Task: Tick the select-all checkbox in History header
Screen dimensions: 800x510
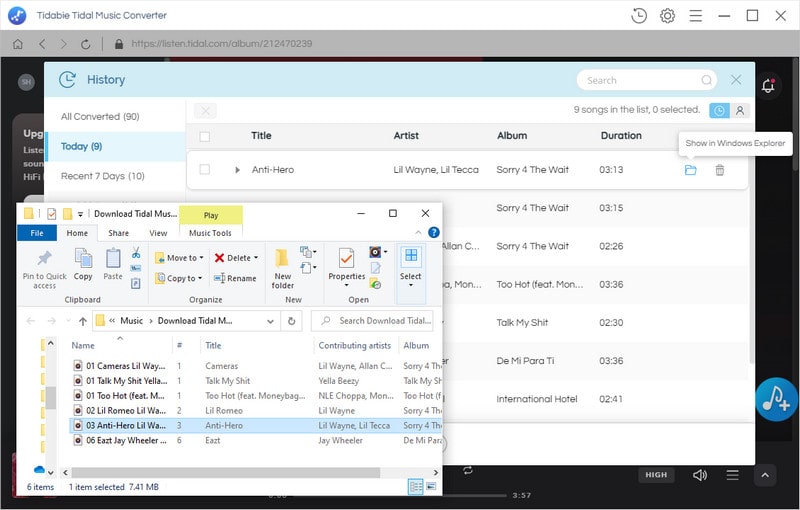Action: pos(205,136)
